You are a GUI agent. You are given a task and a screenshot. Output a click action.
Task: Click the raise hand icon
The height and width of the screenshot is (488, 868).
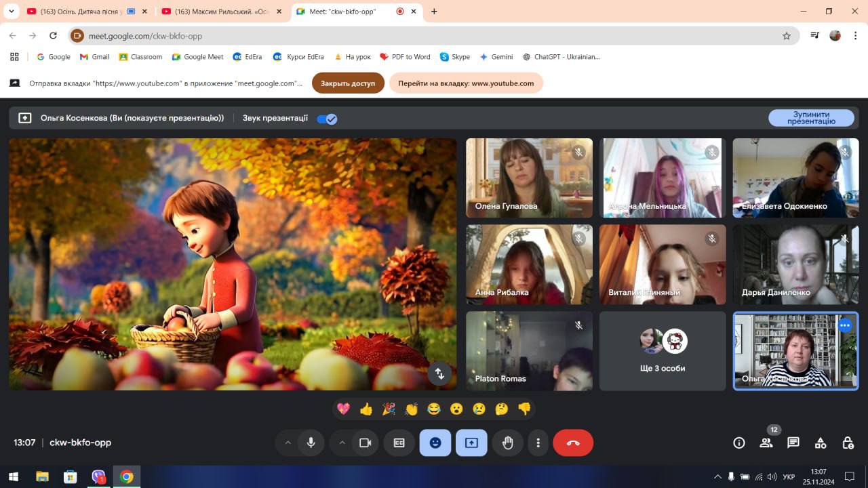point(507,443)
